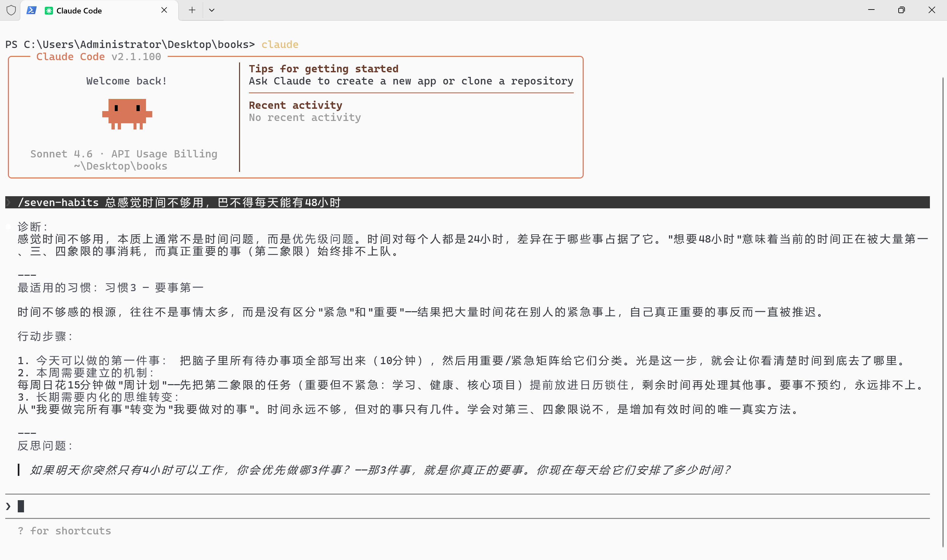Click the PowerShell icon on the tab

coord(31,10)
